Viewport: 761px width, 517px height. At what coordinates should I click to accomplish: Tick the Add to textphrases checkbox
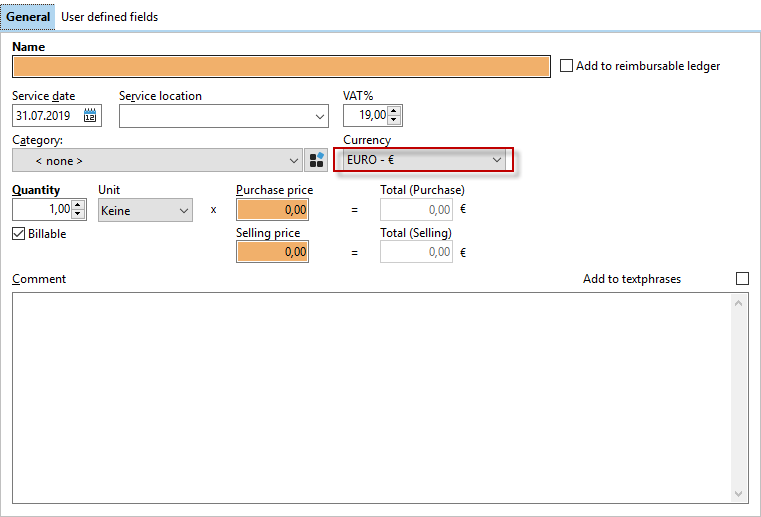(x=742, y=279)
